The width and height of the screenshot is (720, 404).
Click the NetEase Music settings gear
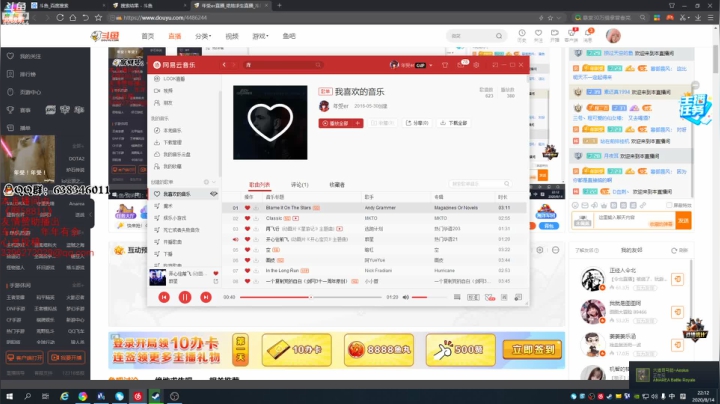click(476, 65)
